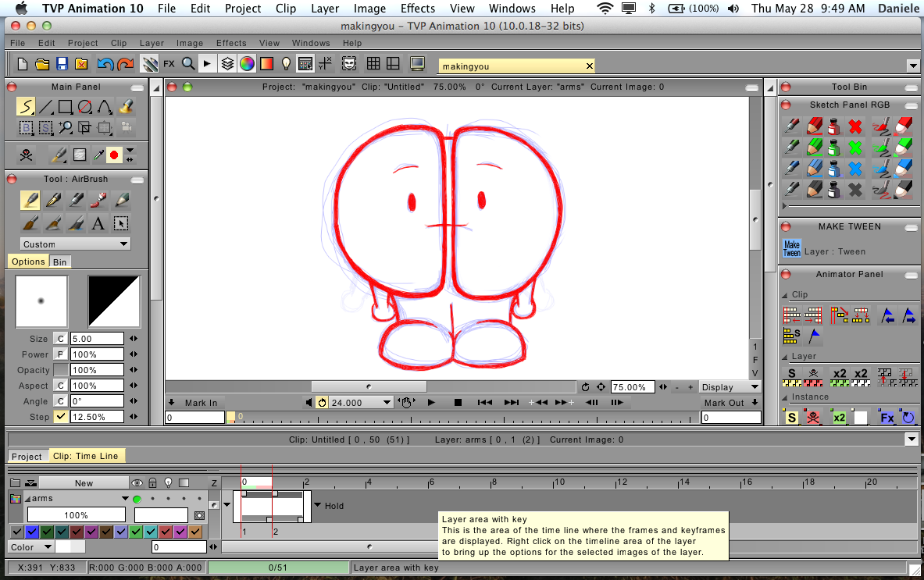Viewport: 924px width, 580px height.
Task: Click the blue ink bottle in Sketch Panel
Action: pos(834,169)
